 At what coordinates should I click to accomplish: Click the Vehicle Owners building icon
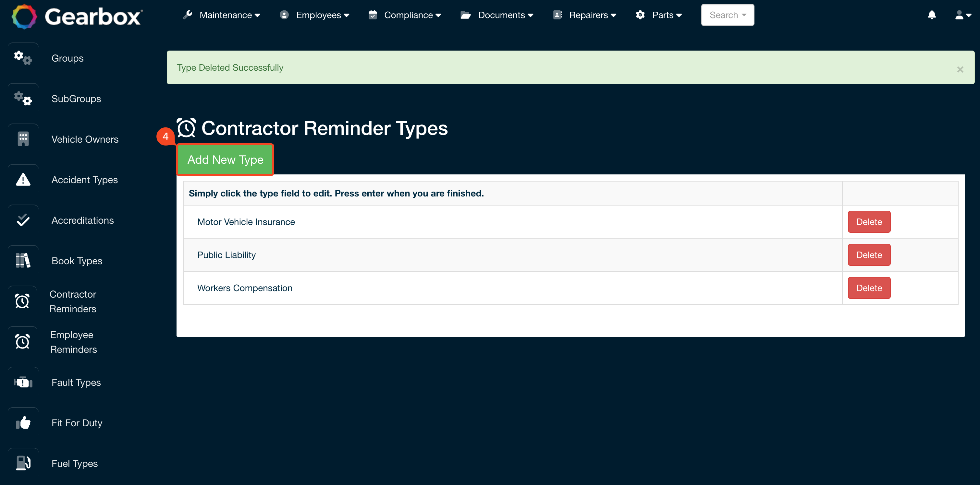coord(22,139)
